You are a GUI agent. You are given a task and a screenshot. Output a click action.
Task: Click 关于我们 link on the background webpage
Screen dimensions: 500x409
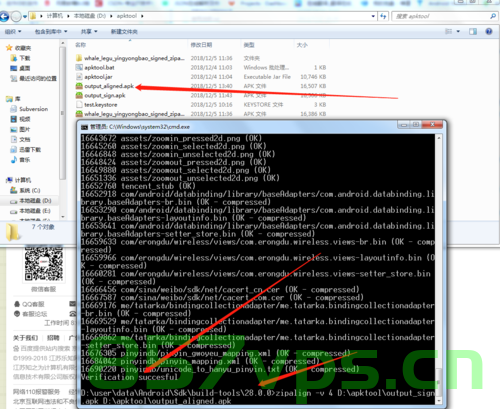[x=25, y=338]
